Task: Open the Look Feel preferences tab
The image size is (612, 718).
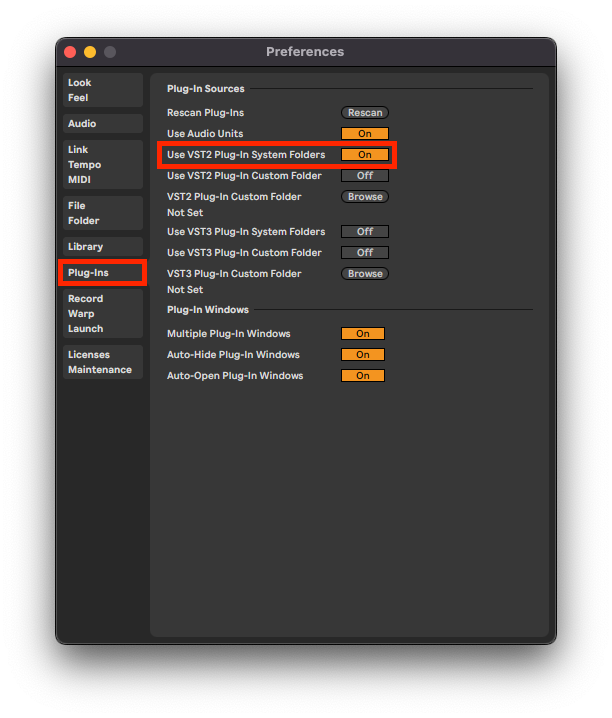Action: [x=102, y=90]
